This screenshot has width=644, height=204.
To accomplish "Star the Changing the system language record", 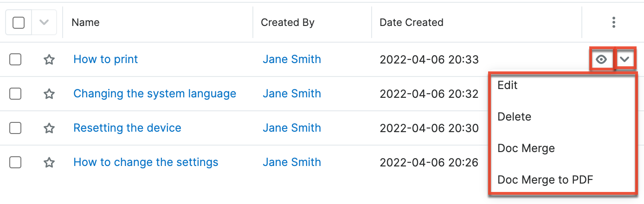I will tap(49, 94).
